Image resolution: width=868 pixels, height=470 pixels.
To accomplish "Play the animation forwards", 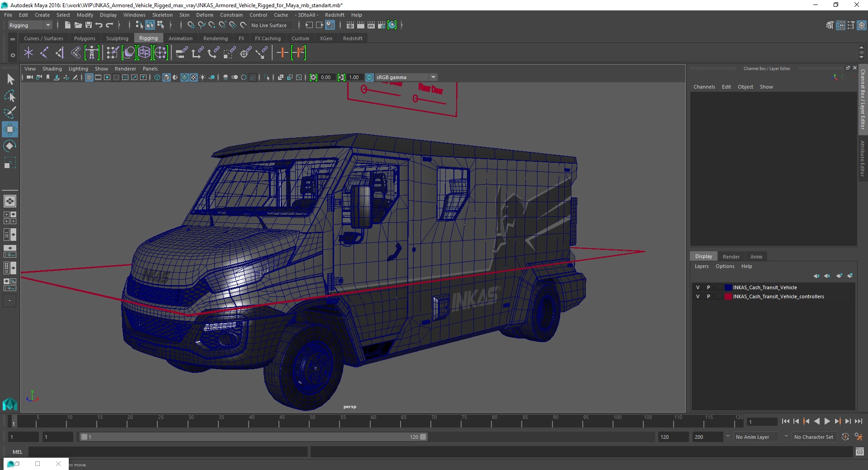I will pos(827,421).
